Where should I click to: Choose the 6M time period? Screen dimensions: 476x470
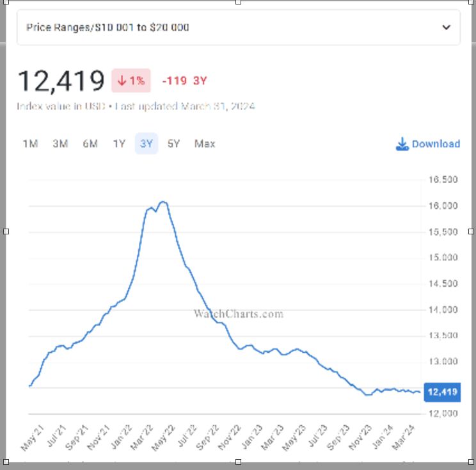click(90, 144)
